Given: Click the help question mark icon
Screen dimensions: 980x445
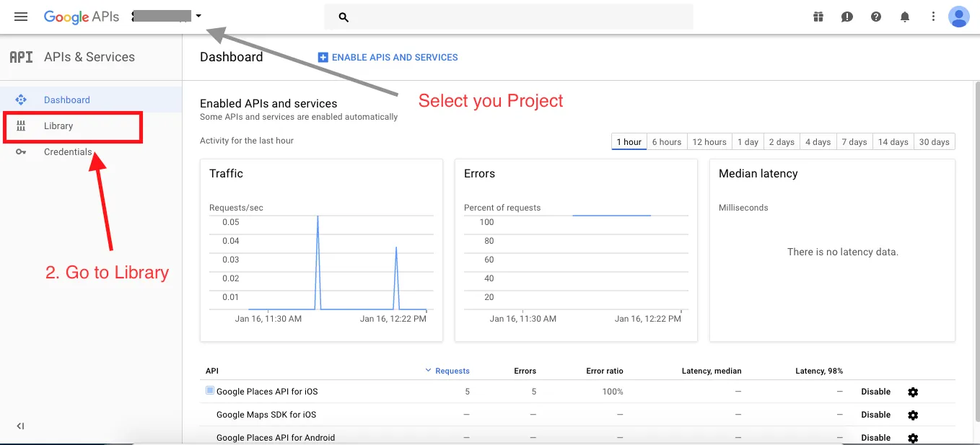Looking at the screenshot, I should (876, 17).
